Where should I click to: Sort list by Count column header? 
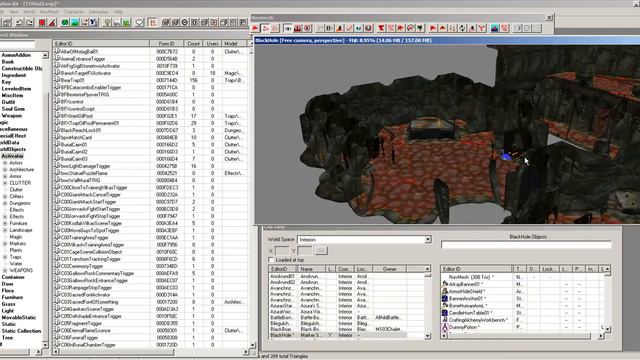click(x=193, y=43)
